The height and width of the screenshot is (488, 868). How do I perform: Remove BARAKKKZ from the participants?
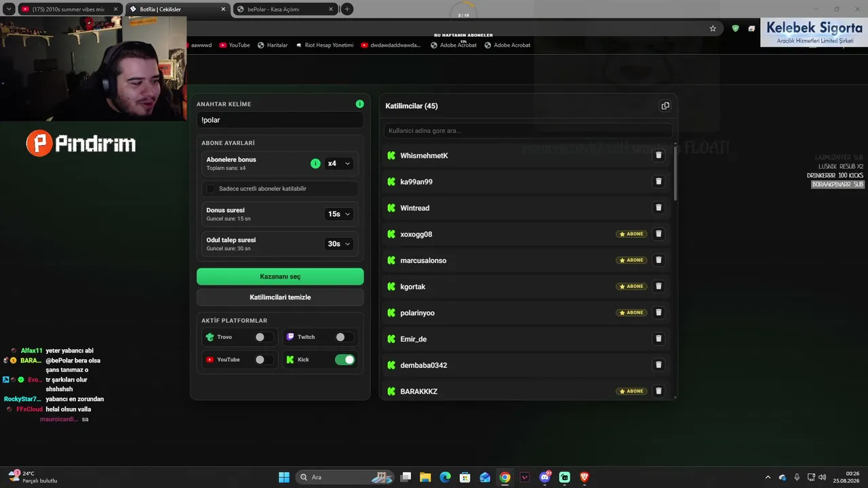point(658,391)
